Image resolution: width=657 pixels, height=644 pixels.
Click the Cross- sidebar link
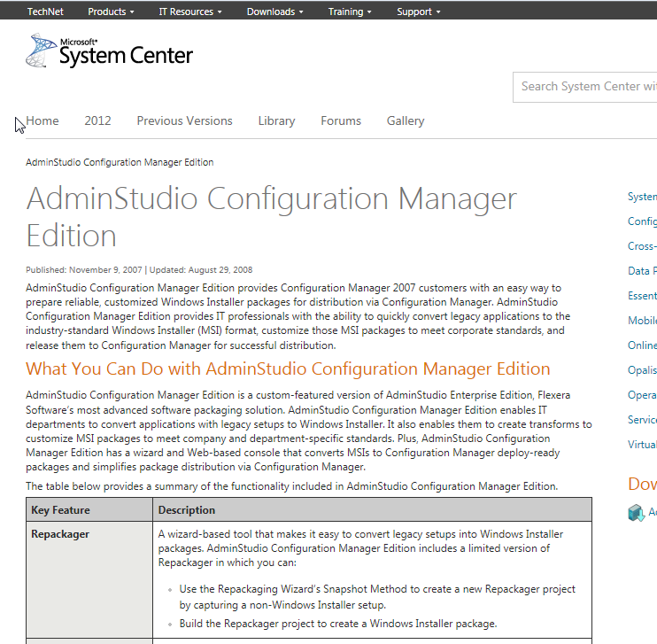coord(642,246)
